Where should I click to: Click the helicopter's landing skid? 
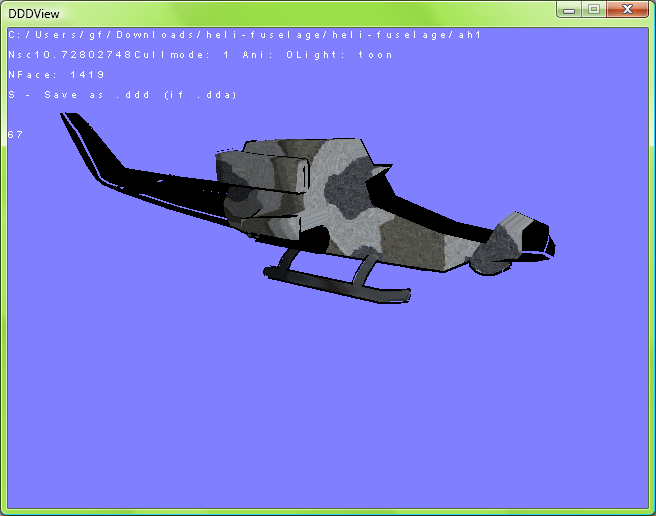337,282
